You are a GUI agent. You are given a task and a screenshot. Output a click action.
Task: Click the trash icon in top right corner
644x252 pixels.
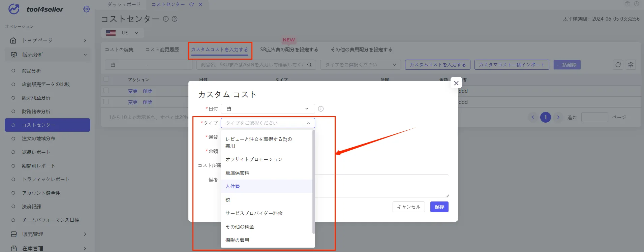tap(627, 4)
